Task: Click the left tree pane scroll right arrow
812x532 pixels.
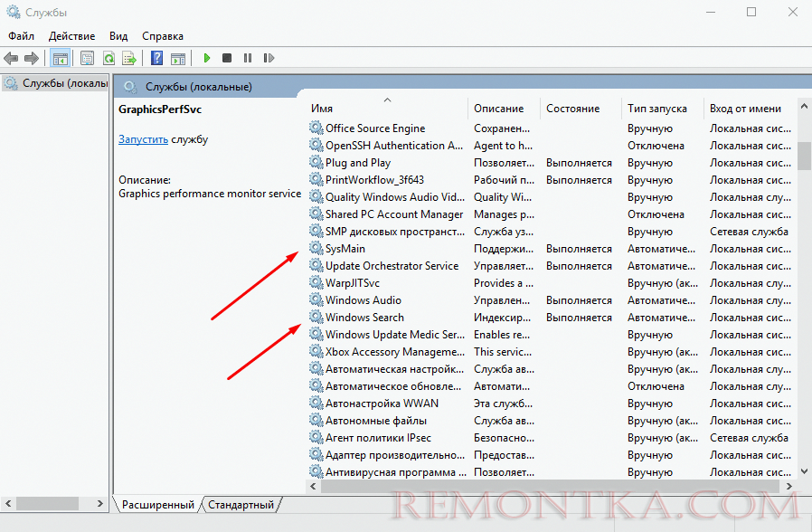Action: coord(100,503)
